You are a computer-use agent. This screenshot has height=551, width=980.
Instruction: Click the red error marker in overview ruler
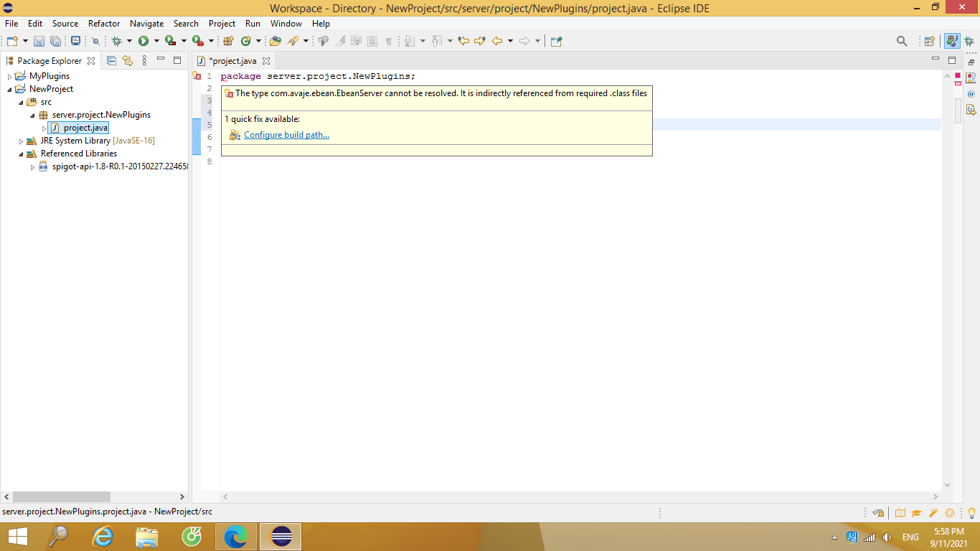click(x=958, y=75)
